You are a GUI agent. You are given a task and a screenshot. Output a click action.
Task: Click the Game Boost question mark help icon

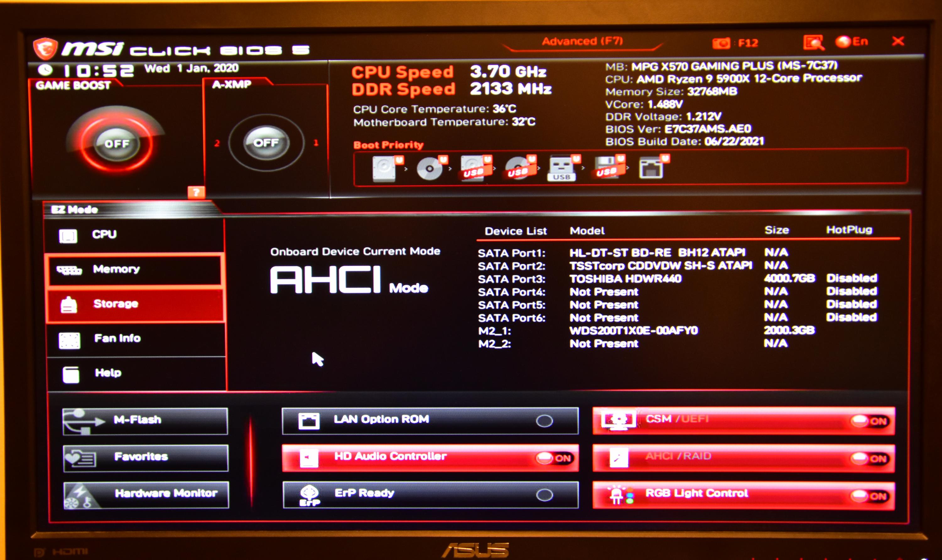196,192
